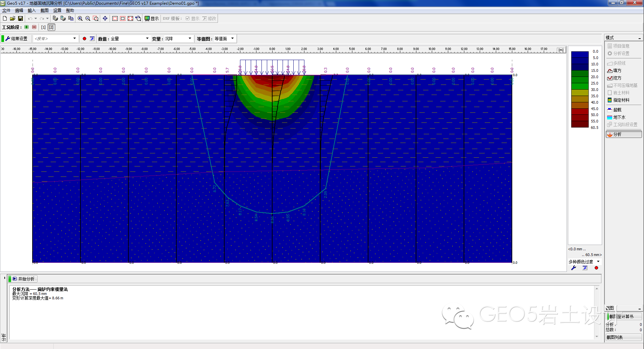
Task: Click the 修改 button for DXF 模板
Action: point(210,18)
